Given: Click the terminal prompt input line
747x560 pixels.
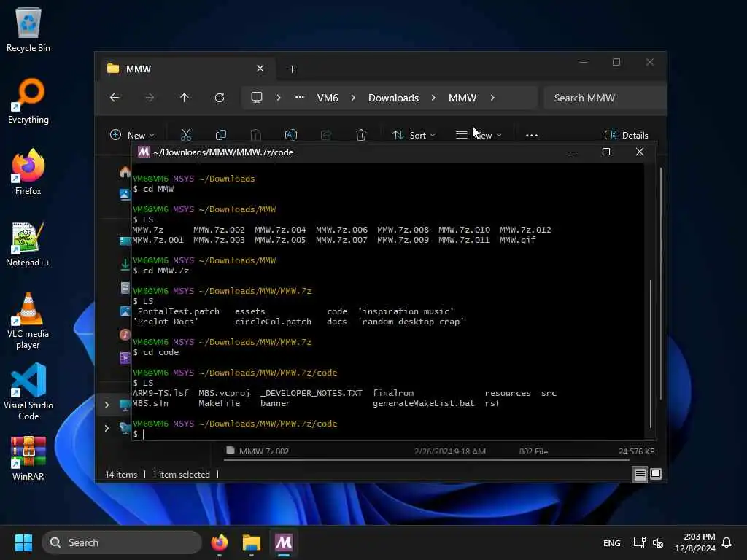Looking at the screenshot, I should 388,434.
